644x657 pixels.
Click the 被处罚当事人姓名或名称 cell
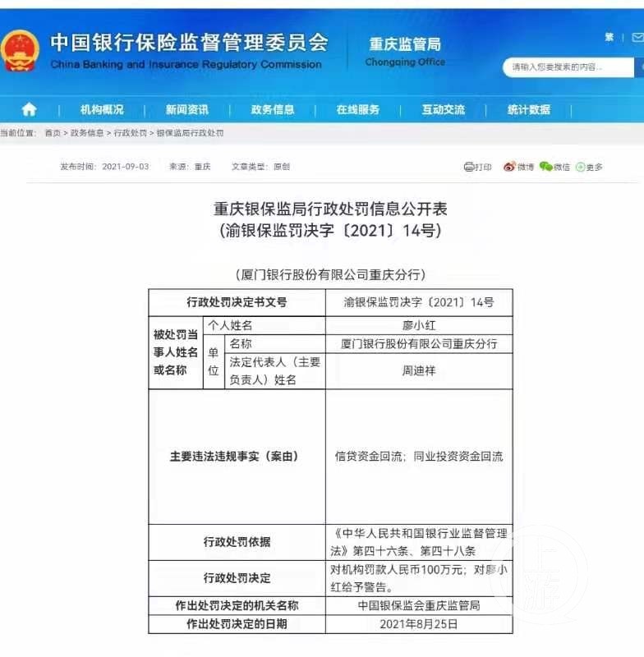tap(176, 352)
